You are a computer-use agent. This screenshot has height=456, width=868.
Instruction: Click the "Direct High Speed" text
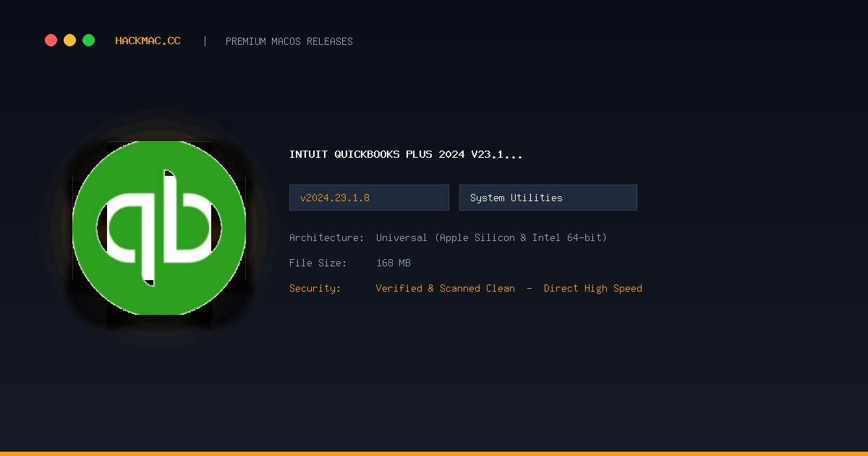[x=593, y=288]
